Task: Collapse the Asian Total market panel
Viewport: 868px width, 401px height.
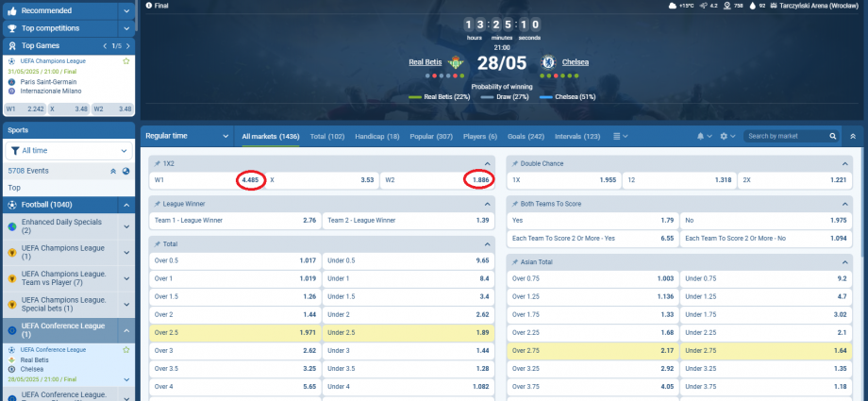Action: point(844,262)
